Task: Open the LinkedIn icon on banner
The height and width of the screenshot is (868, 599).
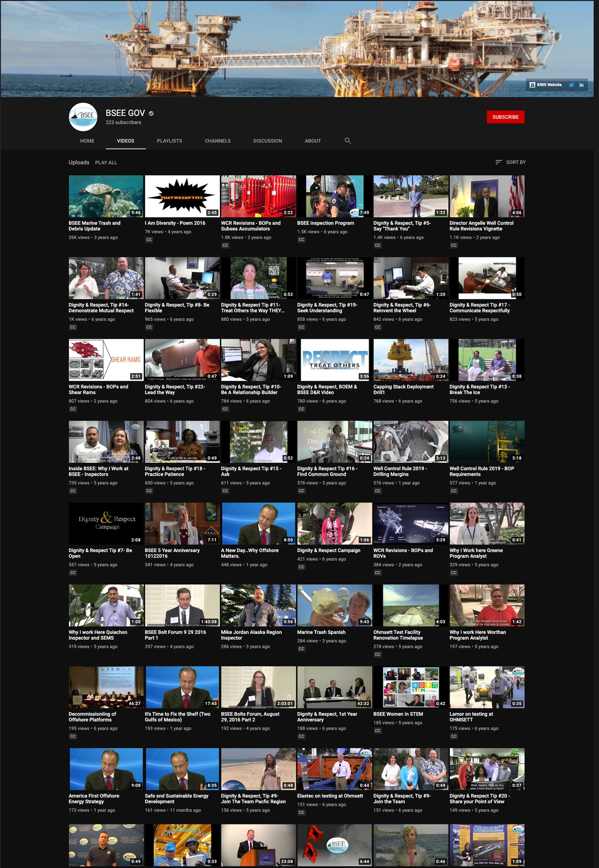Action: (x=581, y=85)
